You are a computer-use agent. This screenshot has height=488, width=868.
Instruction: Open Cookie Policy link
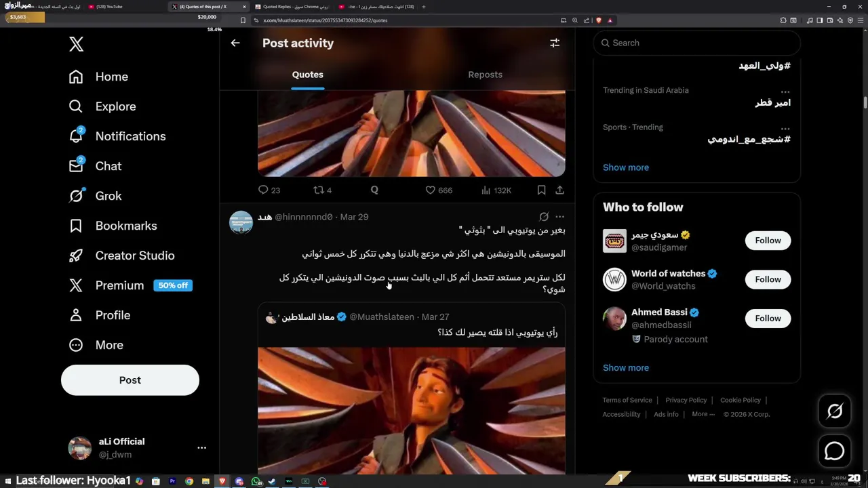741,400
